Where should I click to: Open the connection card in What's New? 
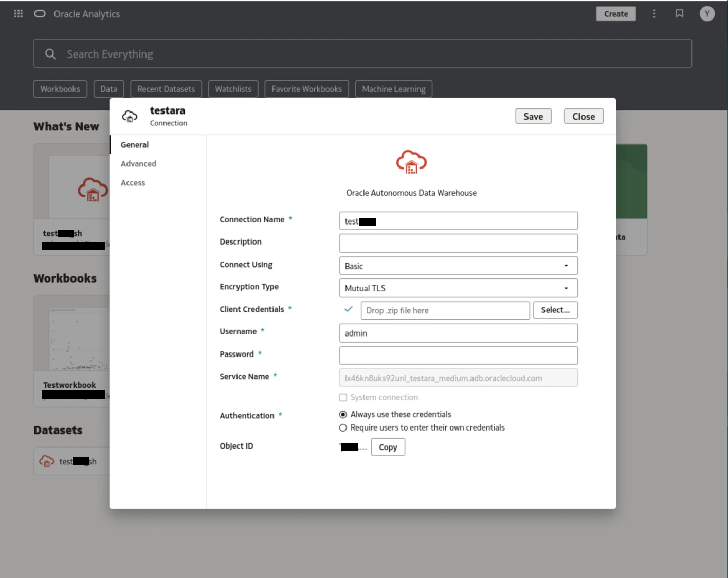tap(72, 199)
